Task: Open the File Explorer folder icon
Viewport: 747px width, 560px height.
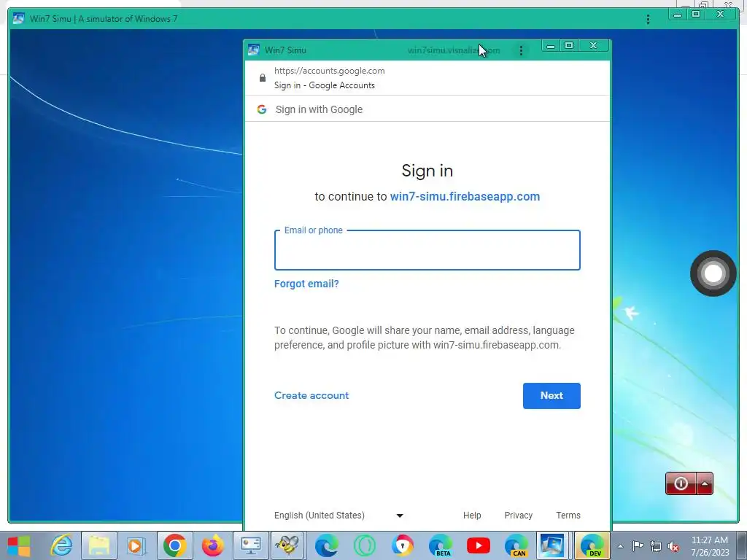Action: (x=99, y=545)
